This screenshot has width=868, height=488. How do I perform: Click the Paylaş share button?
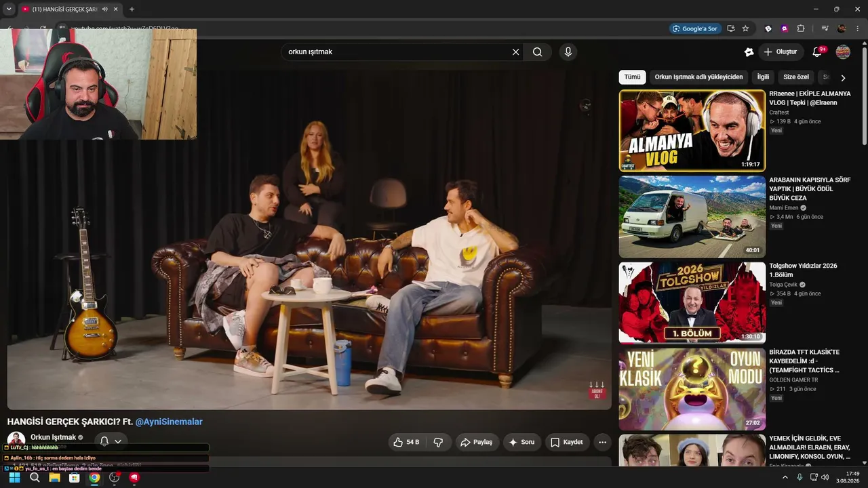click(x=477, y=442)
